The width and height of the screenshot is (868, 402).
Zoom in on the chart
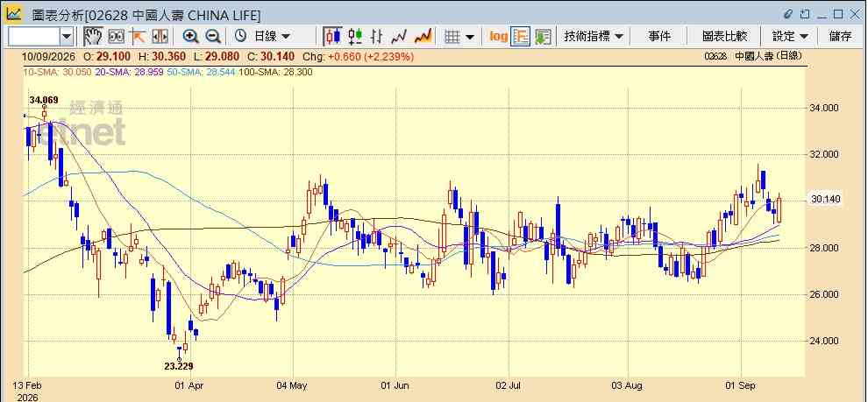(x=191, y=37)
